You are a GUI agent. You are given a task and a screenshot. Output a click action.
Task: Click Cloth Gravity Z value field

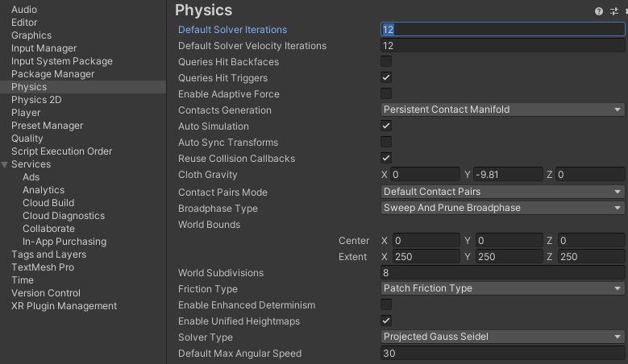[x=590, y=175]
